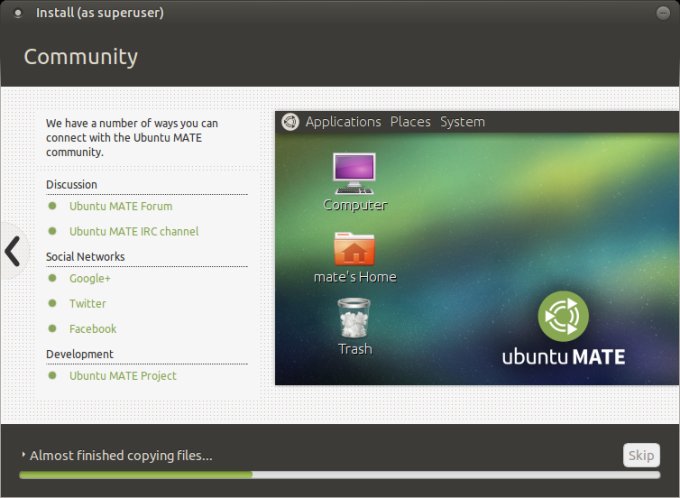Click the Trash icon in the slideshow
Viewport: 680px width, 498px height.
(354, 318)
